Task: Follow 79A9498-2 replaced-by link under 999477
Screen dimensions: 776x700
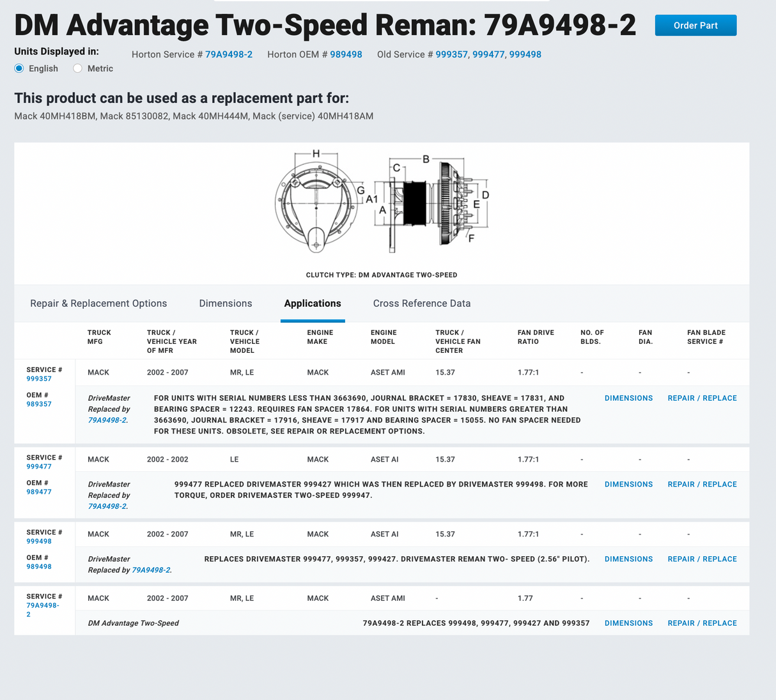Action: pyautogui.click(x=107, y=506)
